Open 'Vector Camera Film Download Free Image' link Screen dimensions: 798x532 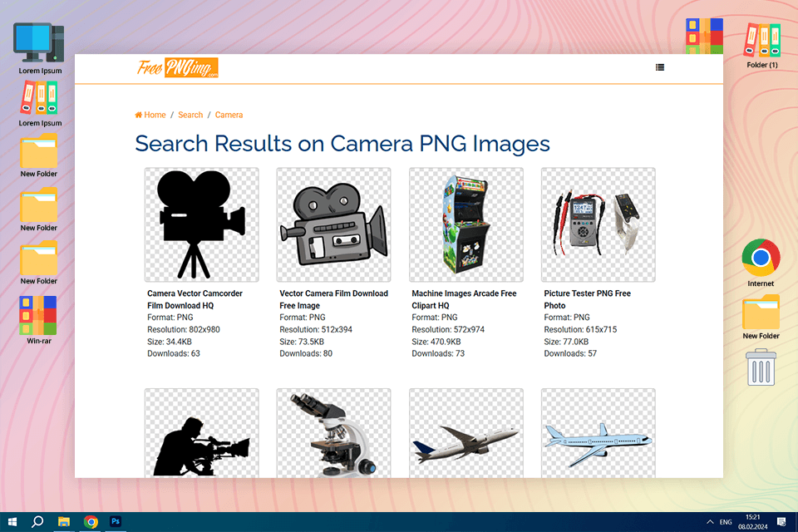(x=334, y=299)
